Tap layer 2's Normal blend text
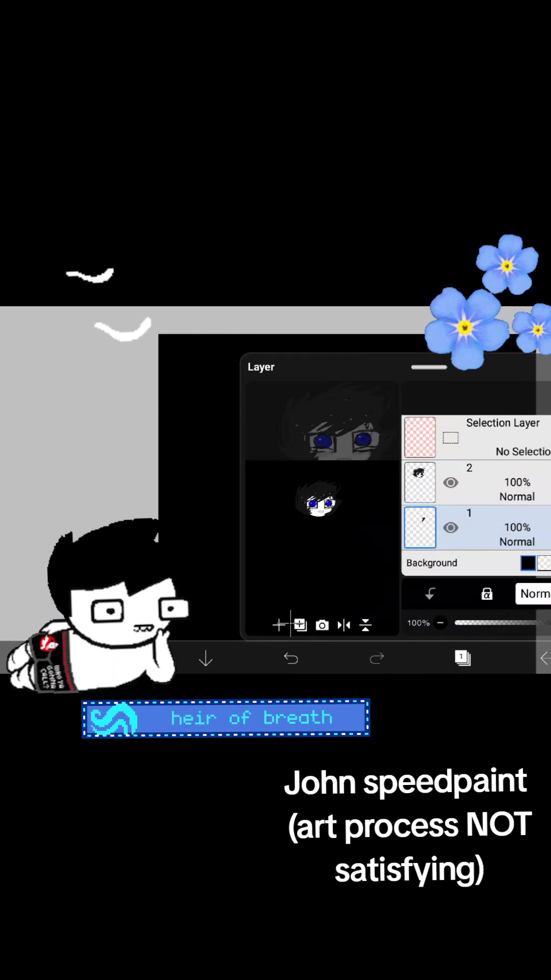The width and height of the screenshot is (551, 980). 517,497
